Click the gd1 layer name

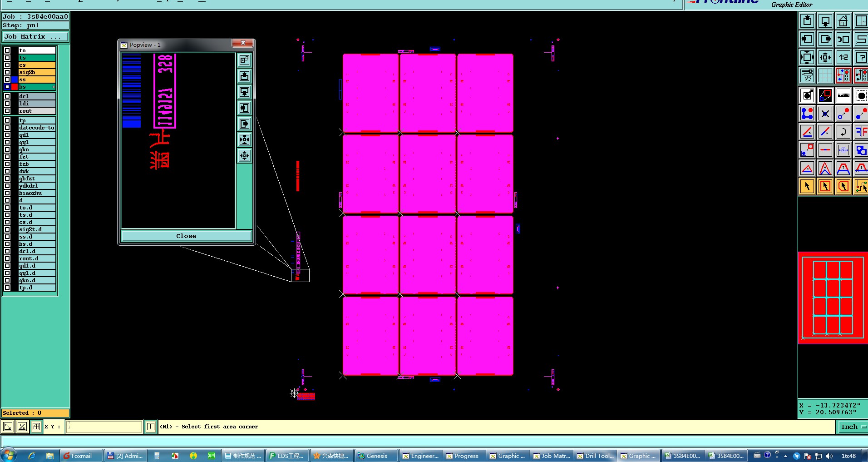click(37, 135)
